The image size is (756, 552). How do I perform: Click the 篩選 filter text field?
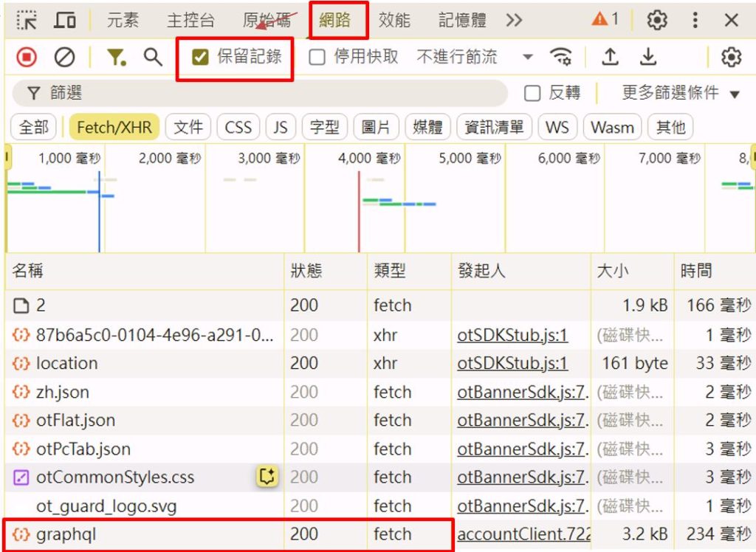pyautogui.click(x=266, y=93)
